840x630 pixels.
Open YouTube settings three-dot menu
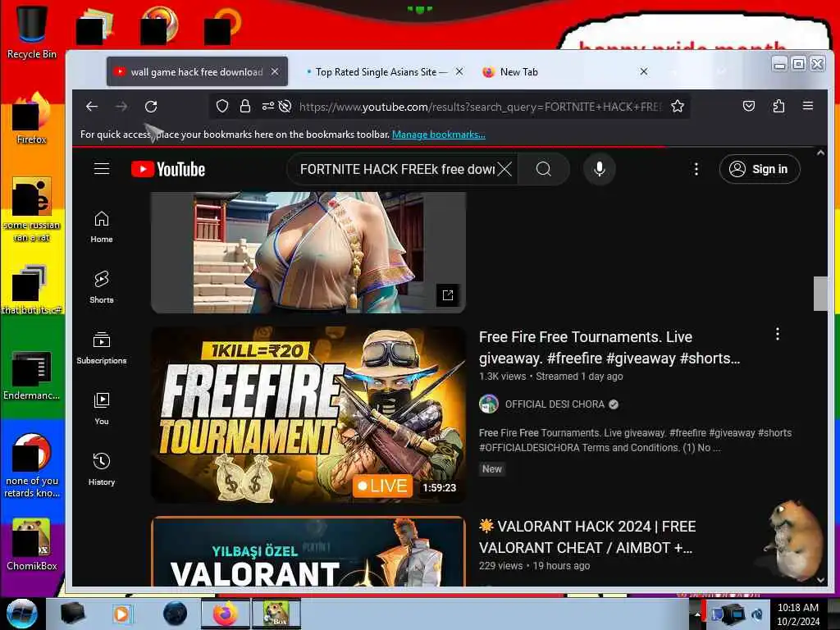click(x=696, y=169)
